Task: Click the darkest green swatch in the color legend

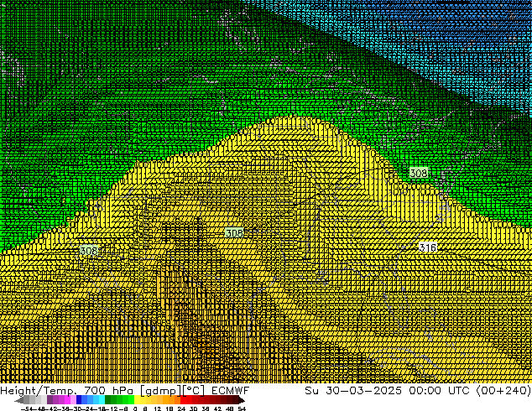Action: point(108,400)
